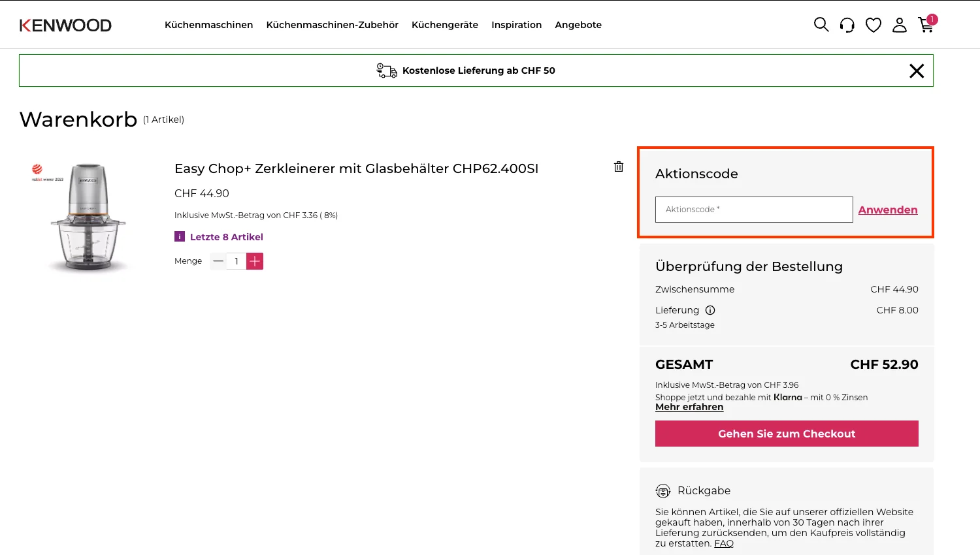
Task: Open the search icon
Action: point(821,24)
